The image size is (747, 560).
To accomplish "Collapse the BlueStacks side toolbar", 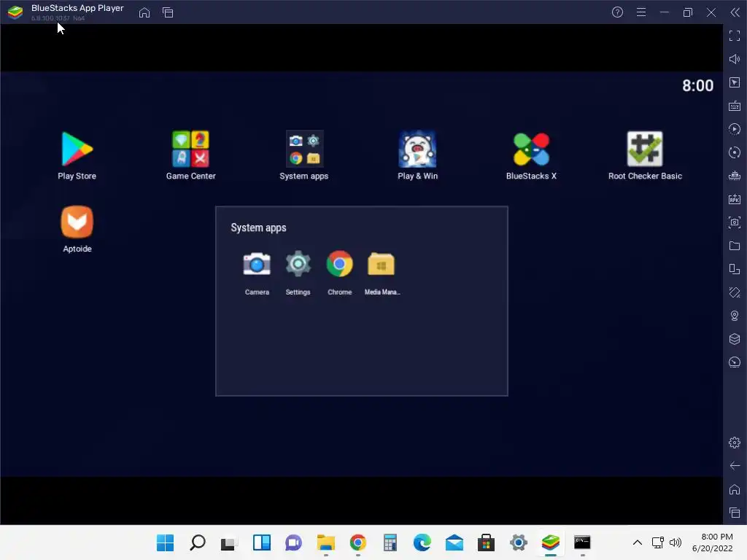I will [x=735, y=12].
